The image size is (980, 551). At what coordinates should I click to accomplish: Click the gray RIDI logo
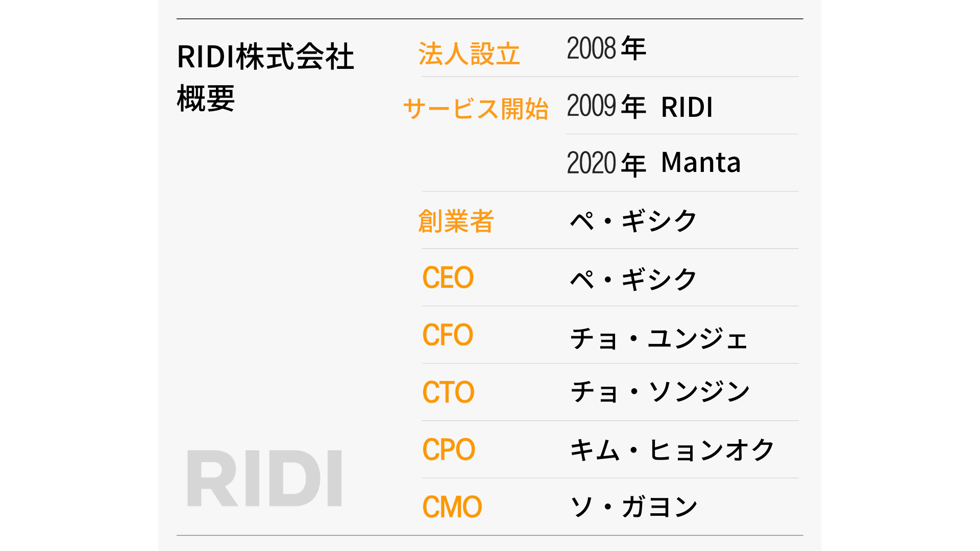coord(264,478)
